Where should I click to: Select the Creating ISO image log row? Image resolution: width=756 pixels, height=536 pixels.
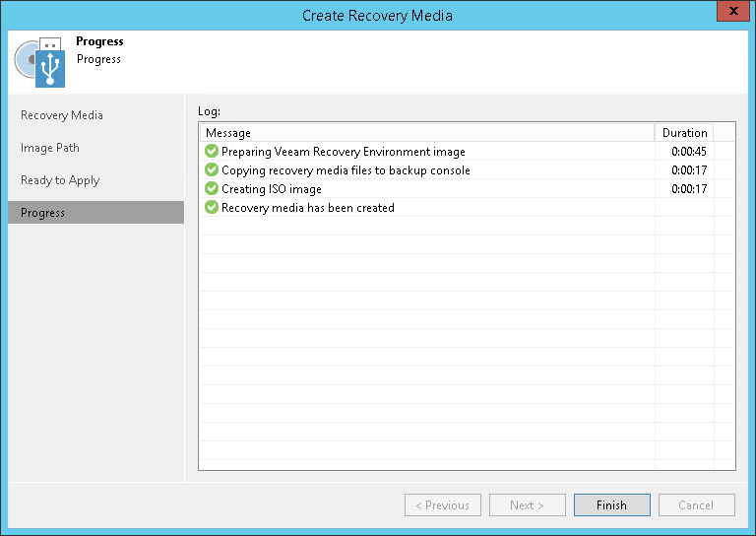pyautogui.click(x=272, y=189)
